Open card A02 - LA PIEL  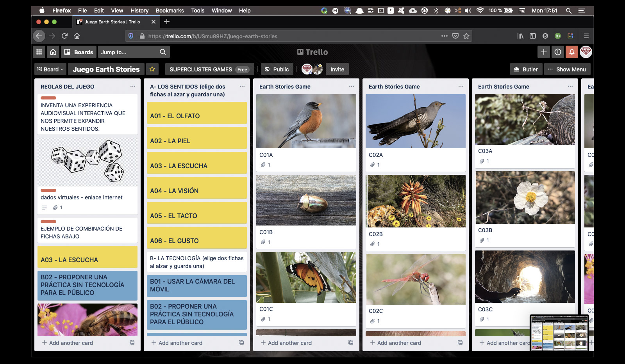click(x=197, y=138)
